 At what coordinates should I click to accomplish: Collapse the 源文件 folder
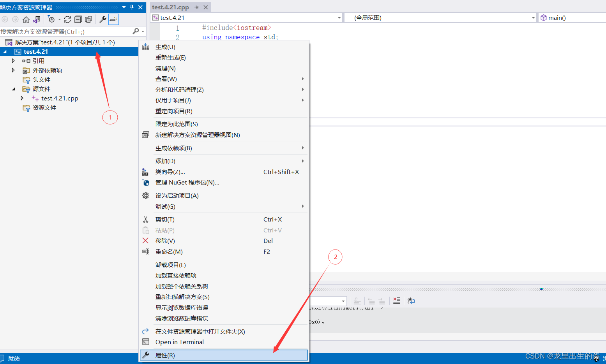[x=14, y=89]
